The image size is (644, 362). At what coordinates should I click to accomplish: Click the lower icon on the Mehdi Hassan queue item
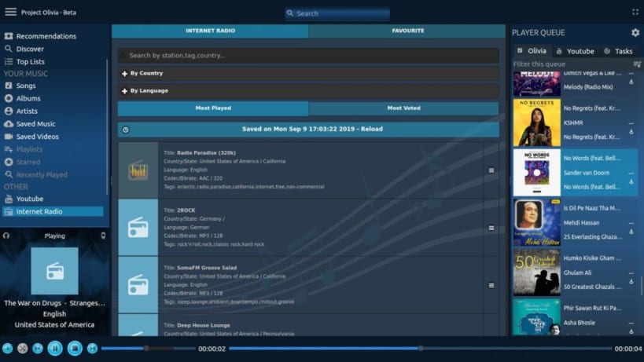point(631,232)
